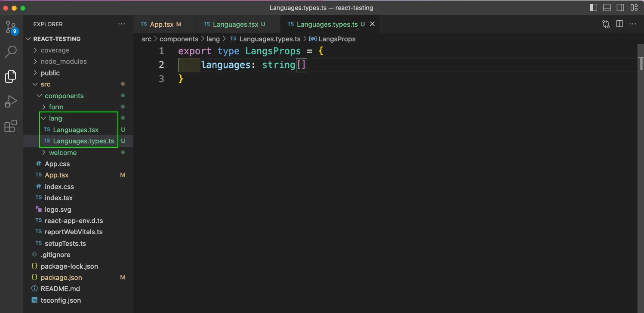
Task: Open reportWebVitals.ts file
Action: coord(78,232)
